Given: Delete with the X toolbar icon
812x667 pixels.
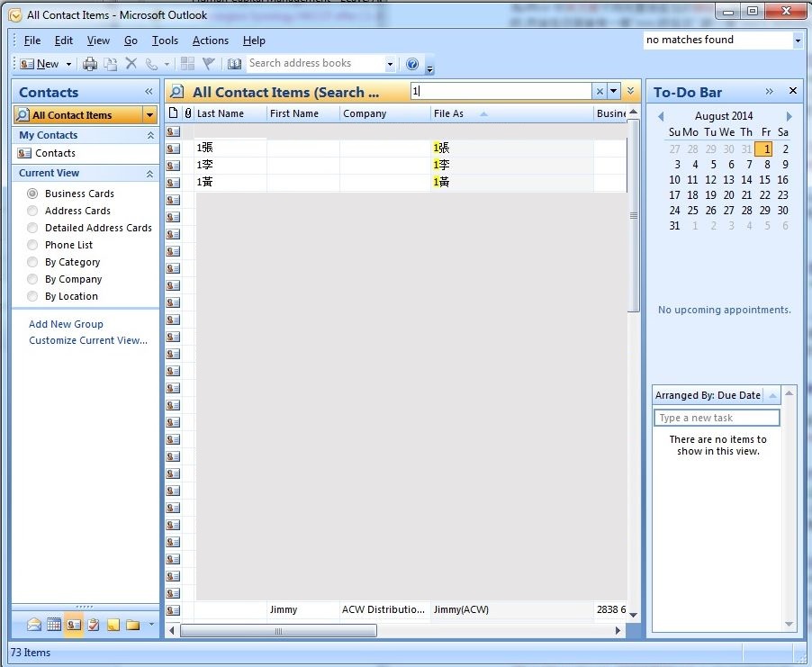Looking at the screenshot, I should (x=131, y=64).
